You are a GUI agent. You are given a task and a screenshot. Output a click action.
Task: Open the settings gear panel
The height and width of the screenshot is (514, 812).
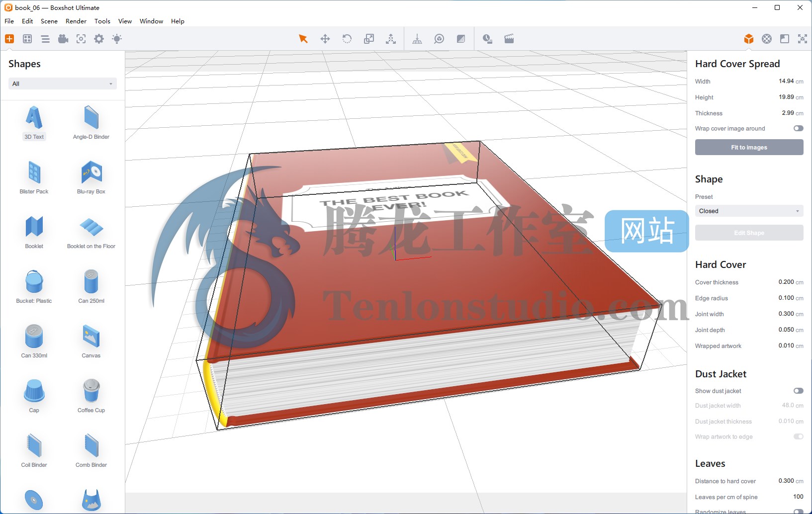coord(99,39)
